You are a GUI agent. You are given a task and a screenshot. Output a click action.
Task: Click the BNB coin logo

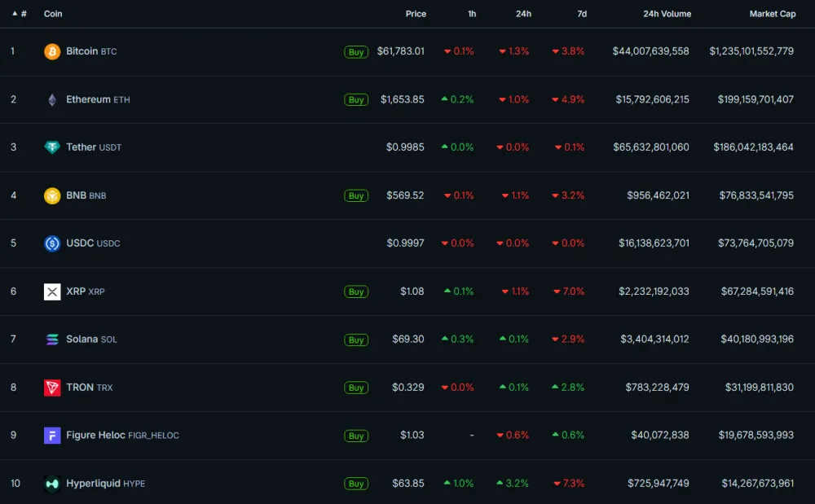(x=52, y=195)
